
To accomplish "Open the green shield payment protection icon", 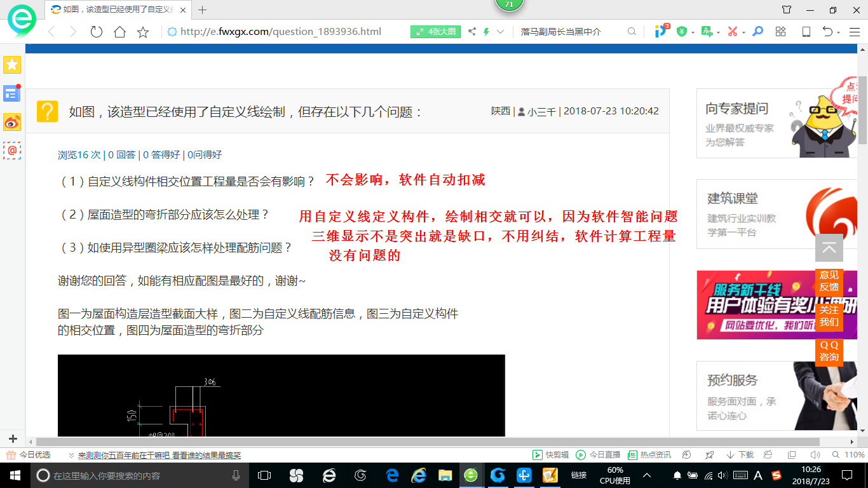I will [x=682, y=32].
